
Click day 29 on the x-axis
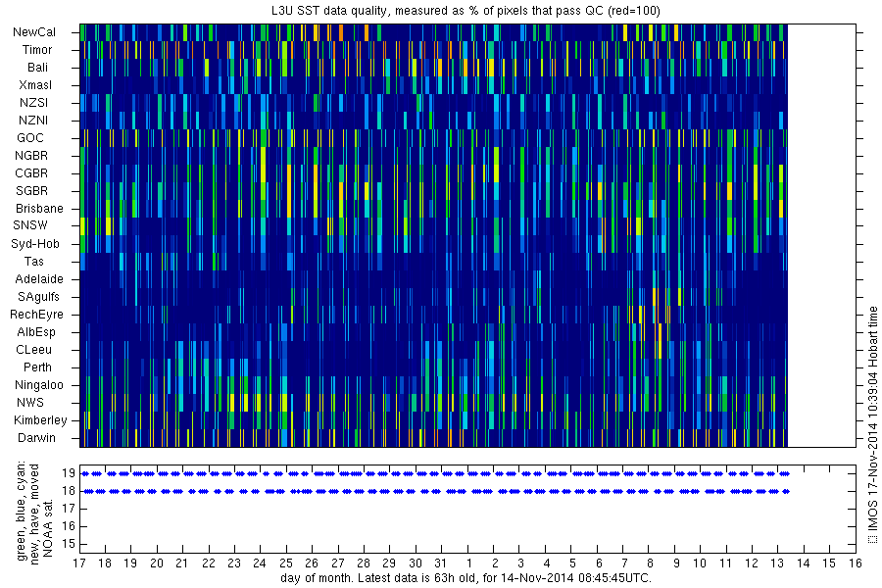click(389, 563)
